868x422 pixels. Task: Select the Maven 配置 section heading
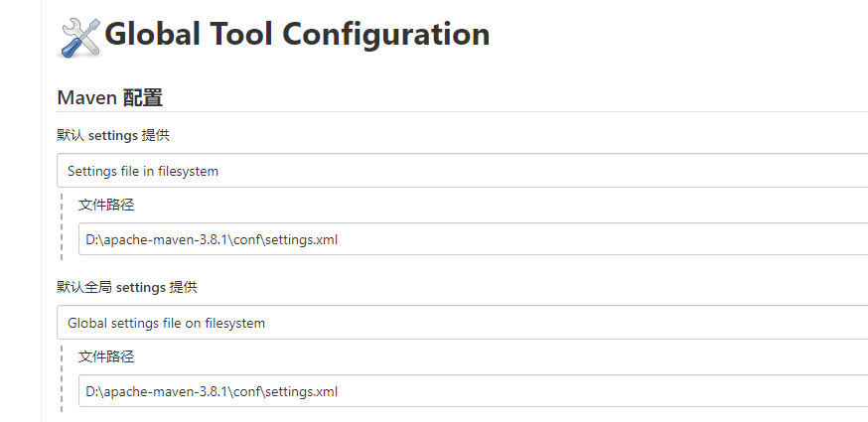click(x=109, y=97)
